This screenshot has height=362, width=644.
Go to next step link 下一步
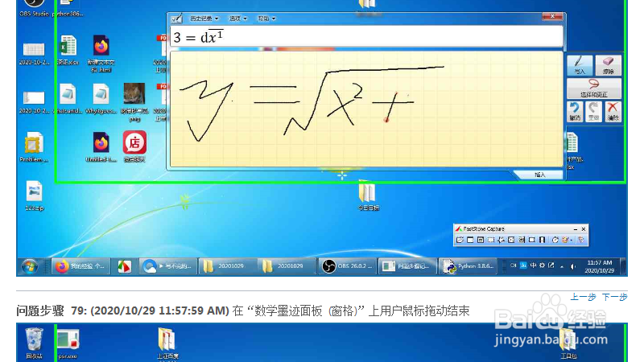[614, 297]
